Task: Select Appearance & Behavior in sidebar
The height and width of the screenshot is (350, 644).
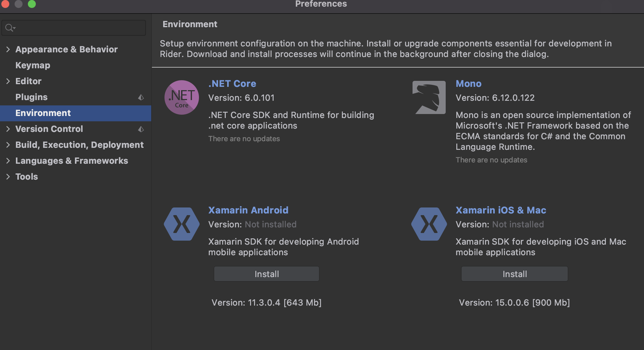Action: click(66, 49)
